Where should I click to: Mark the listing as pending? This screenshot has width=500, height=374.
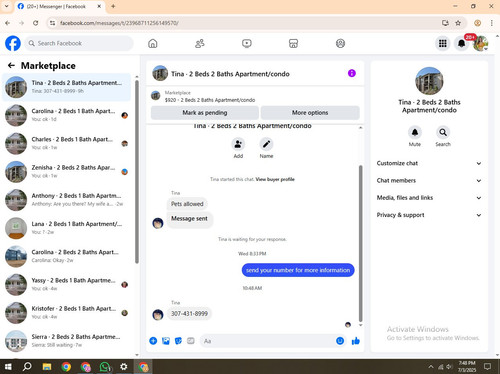(x=205, y=113)
